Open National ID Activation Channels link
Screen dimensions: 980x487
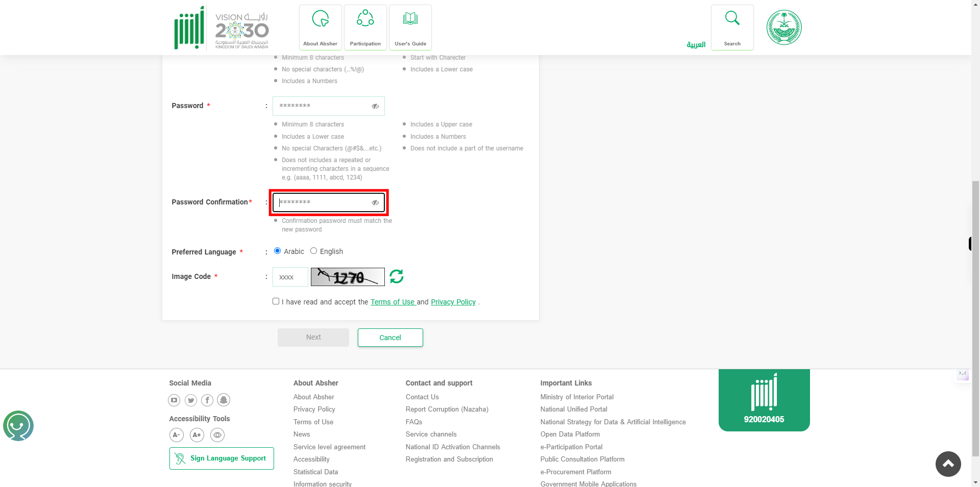tap(453, 447)
